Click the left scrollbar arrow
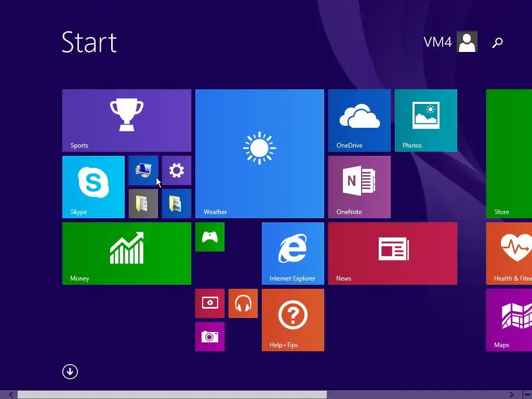The image size is (532, 399). coord(11,395)
